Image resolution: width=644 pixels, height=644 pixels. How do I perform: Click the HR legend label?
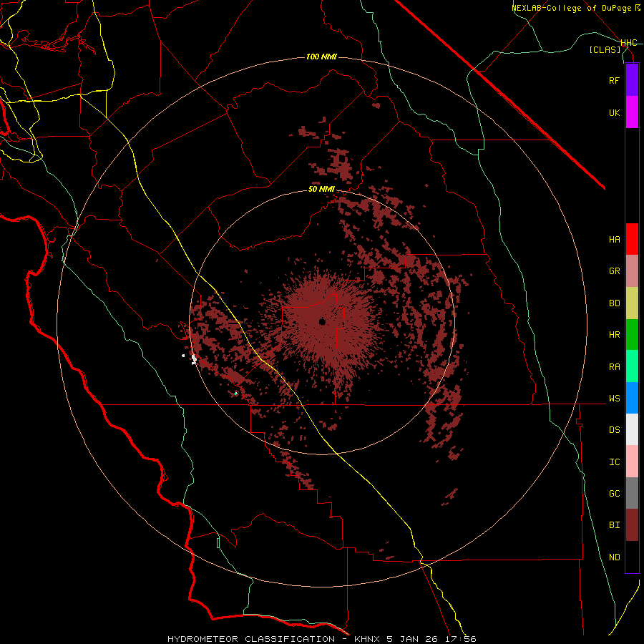[614, 335]
